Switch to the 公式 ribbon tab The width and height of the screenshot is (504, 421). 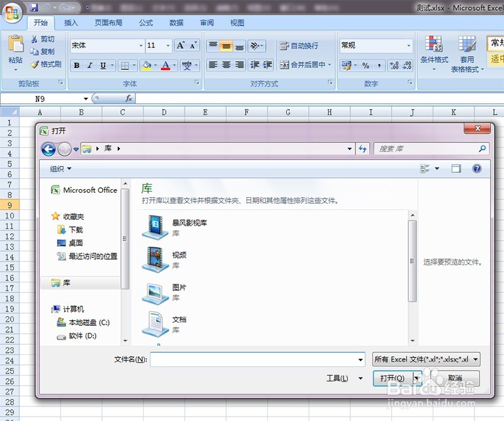point(146,23)
